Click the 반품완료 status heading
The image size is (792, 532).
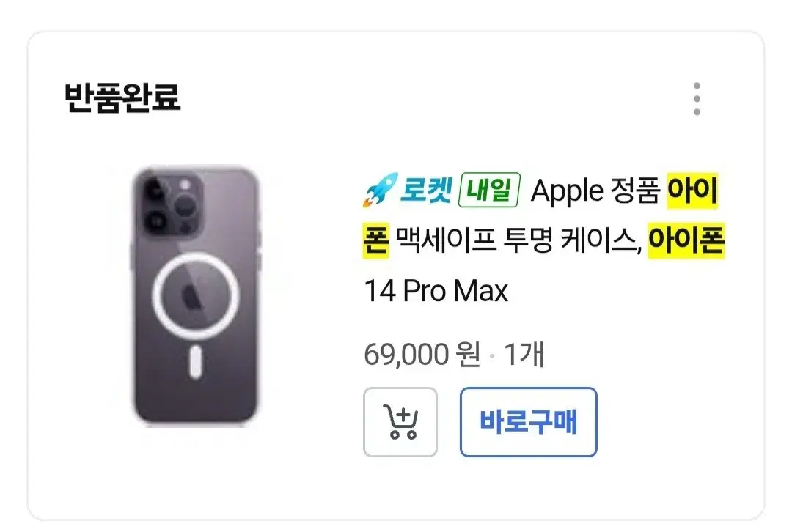[x=122, y=98]
